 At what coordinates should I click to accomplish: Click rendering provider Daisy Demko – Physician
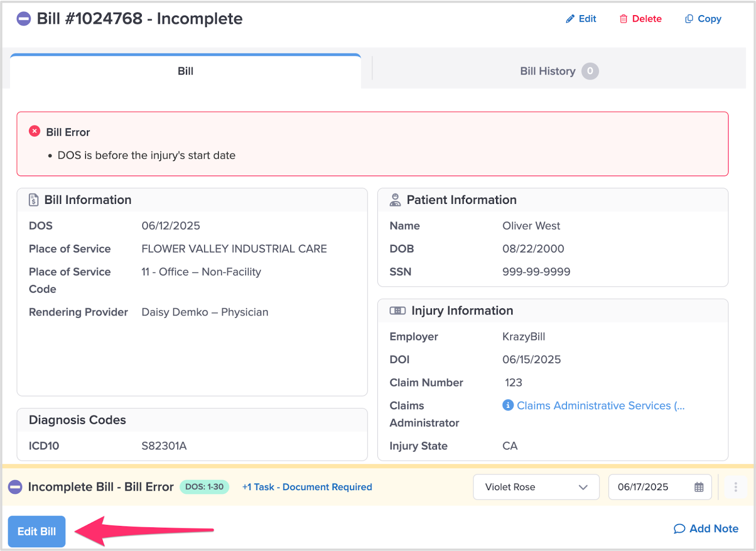point(205,312)
